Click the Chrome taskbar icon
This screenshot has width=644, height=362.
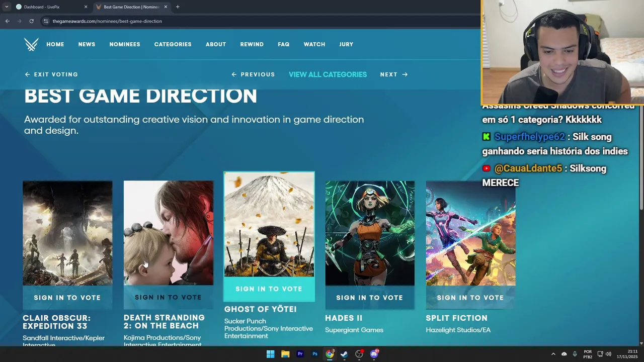[330, 354]
